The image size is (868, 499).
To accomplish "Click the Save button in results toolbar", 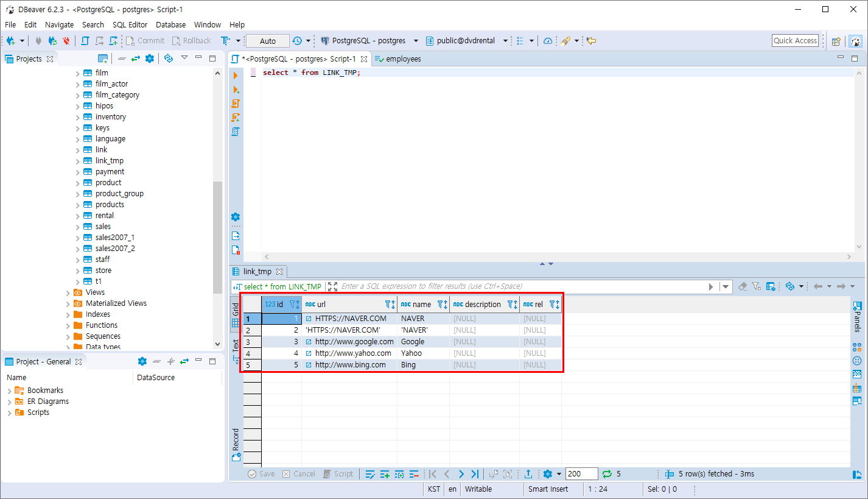I will click(x=261, y=474).
